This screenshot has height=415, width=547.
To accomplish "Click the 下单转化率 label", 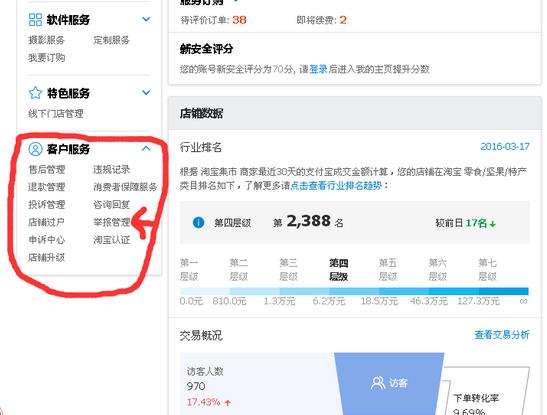I will [476, 398].
